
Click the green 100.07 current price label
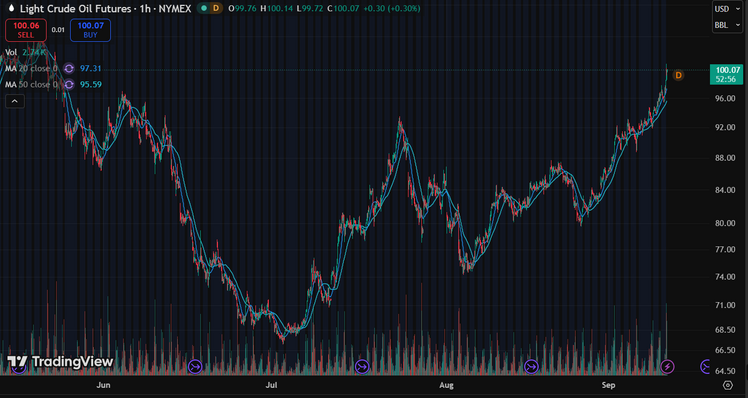(726, 74)
